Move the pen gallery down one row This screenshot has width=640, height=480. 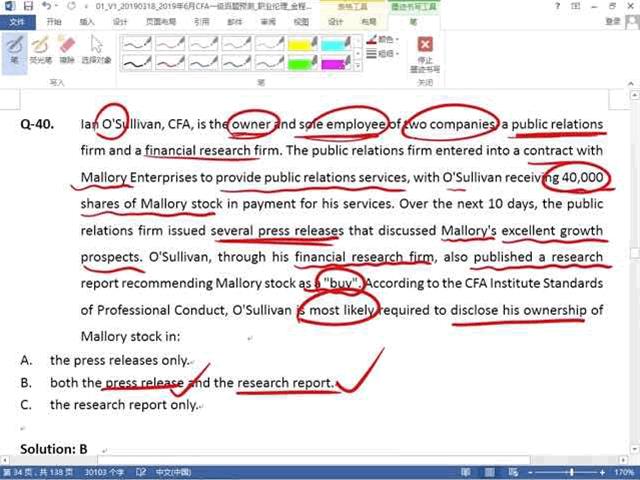point(358,53)
